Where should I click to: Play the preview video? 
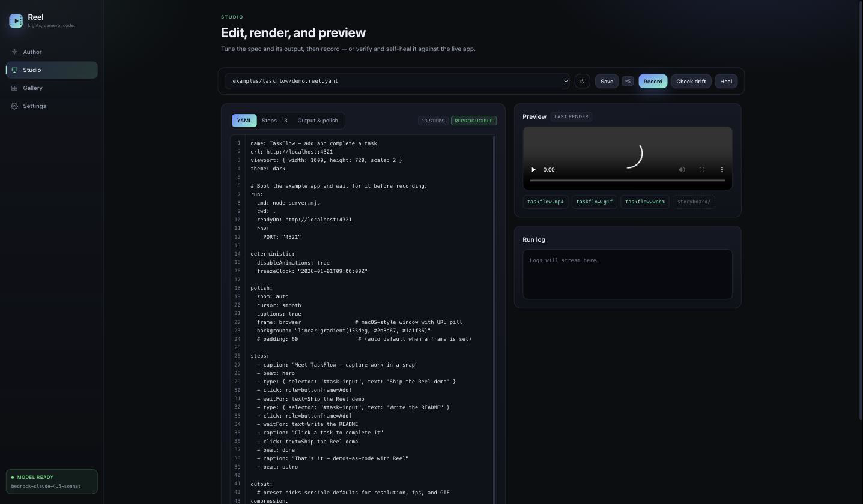(533, 170)
